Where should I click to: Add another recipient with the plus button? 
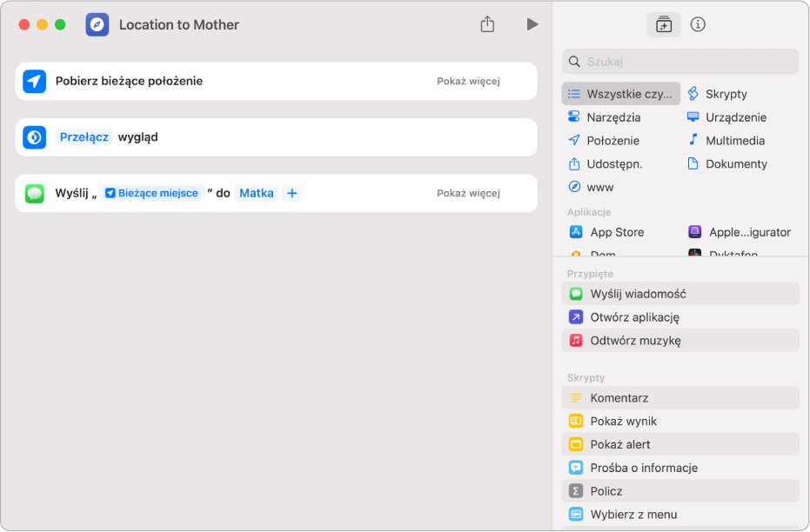[x=291, y=193]
